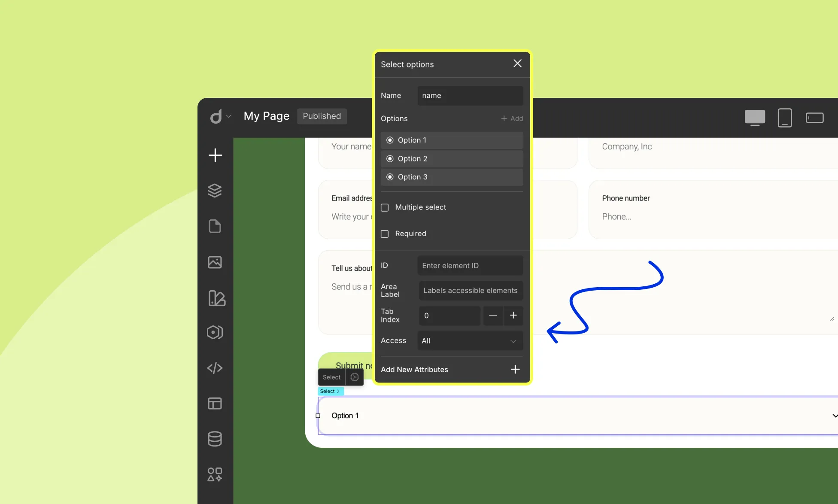Screen dimensions: 838x504
Task: Expand the Option 1 select dropdown on canvas
Action: (x=835, y=416)
